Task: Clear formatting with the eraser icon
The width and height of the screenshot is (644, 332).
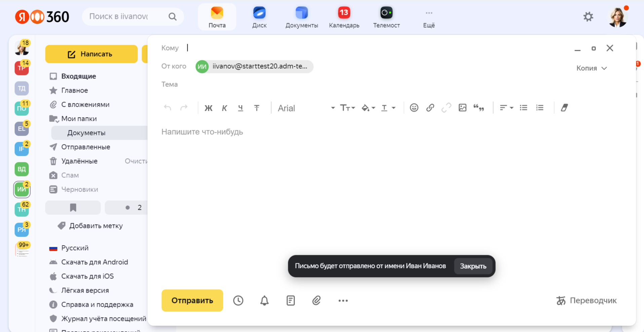Action: click(x=564, y=108)
